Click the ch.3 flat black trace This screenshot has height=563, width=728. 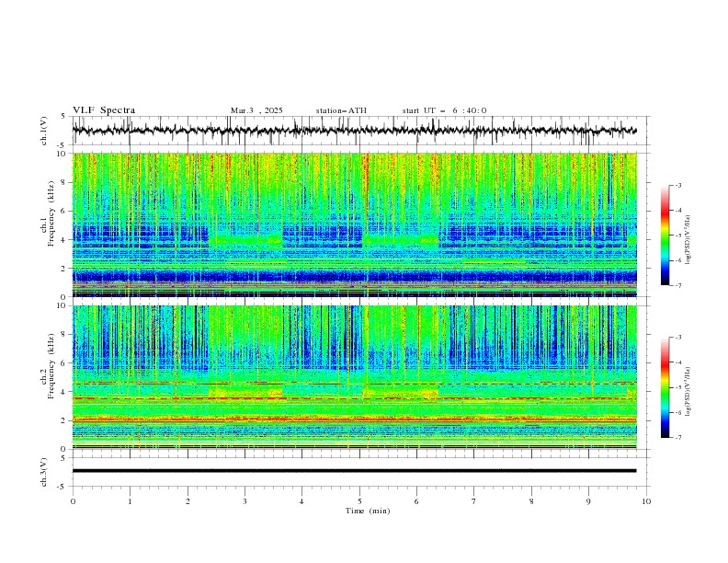[x=354, y=471]
